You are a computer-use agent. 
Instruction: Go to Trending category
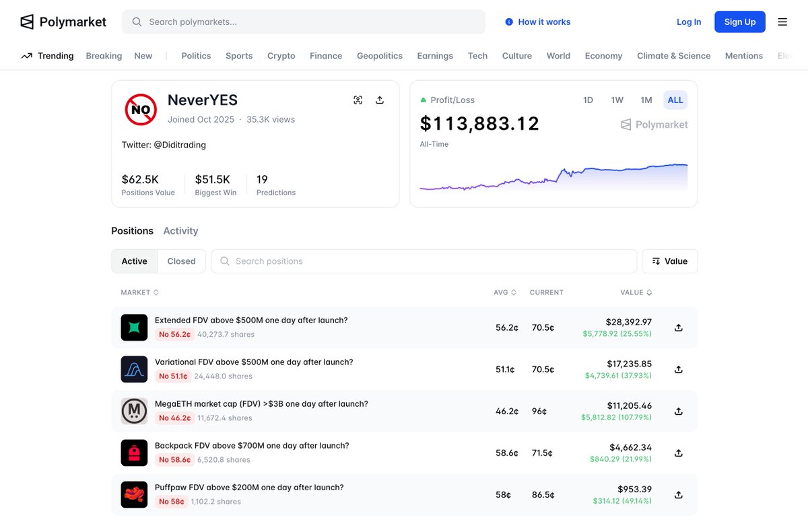tap(47, 56)
